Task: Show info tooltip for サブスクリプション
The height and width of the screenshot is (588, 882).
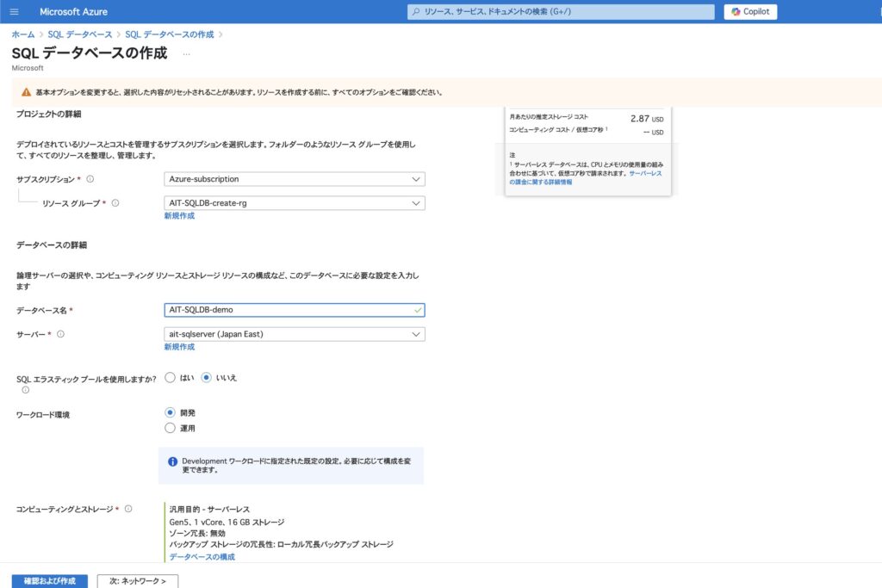Action: (90, 179)
